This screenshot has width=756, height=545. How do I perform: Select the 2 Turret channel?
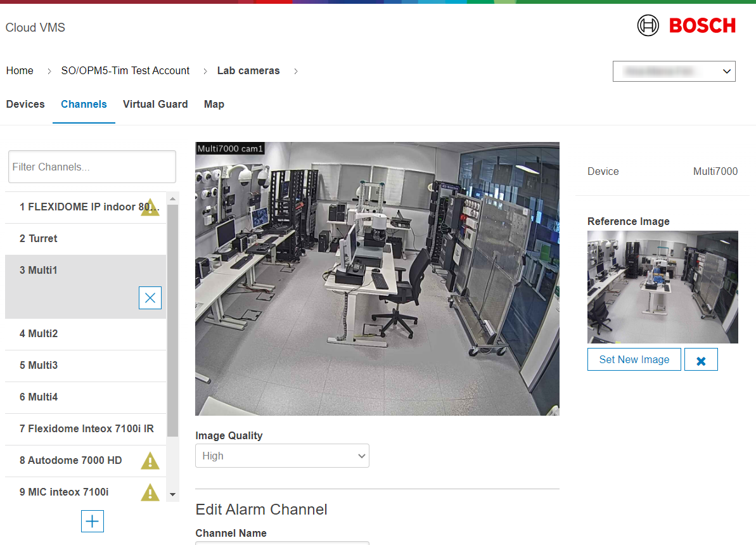point(86,239)
